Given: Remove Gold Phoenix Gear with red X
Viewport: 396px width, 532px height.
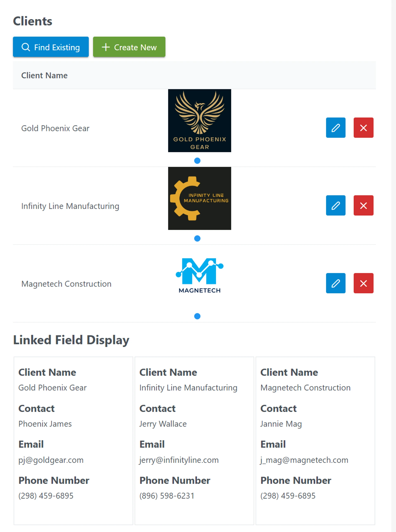Looking at the screenshot, I should 363,127.
